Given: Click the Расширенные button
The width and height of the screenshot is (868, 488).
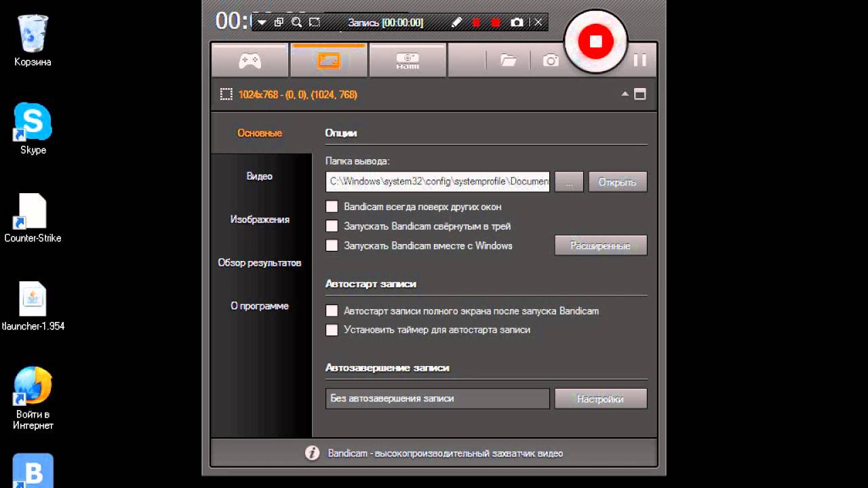Looking at the screenshot, I should coord(601,245).
